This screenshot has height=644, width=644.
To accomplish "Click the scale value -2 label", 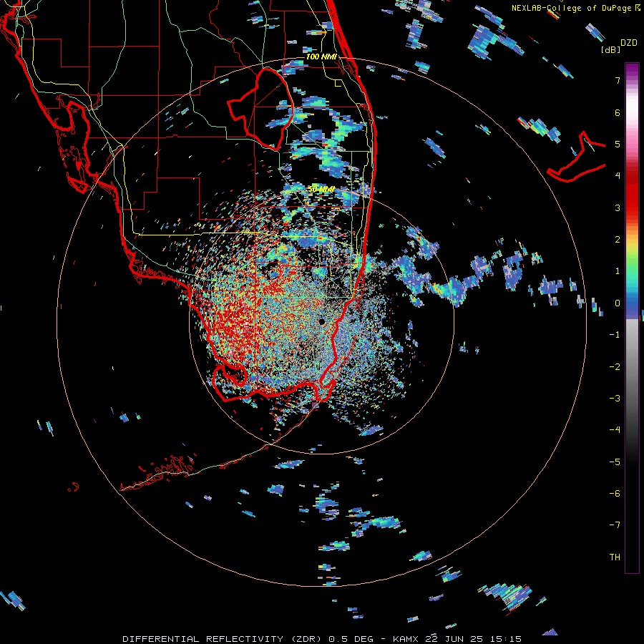I will click(615, 367).
